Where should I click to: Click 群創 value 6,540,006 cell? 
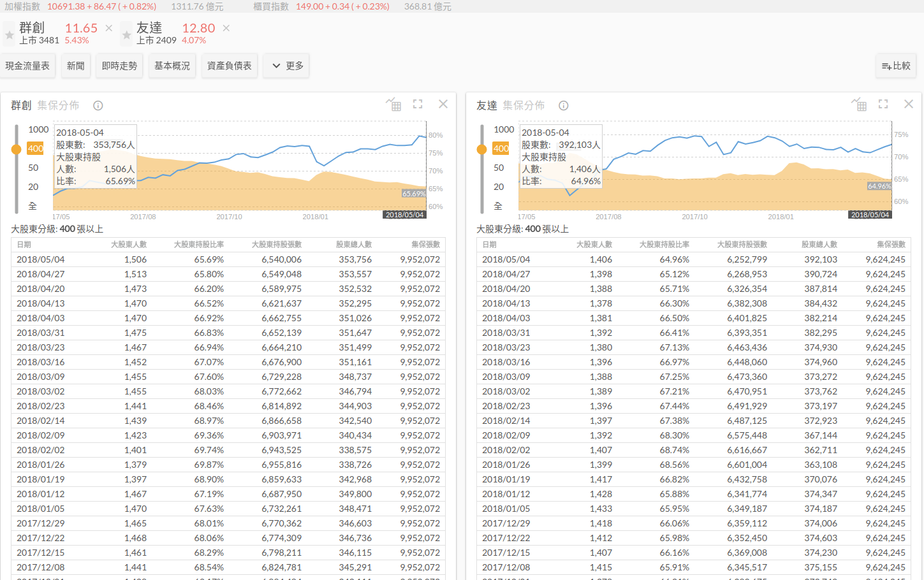click(281, 259)
